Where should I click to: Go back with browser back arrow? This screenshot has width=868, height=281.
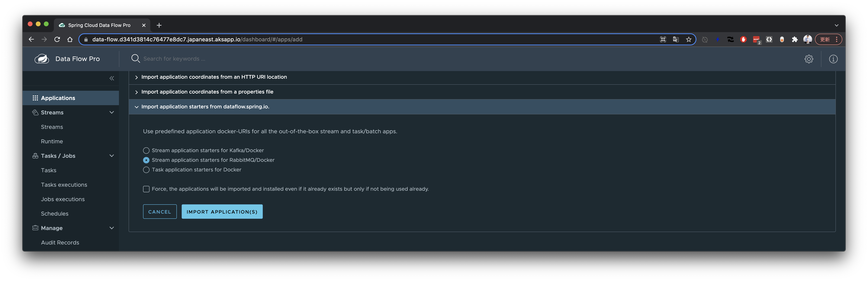pyautogui.click(x=31, y=39)
